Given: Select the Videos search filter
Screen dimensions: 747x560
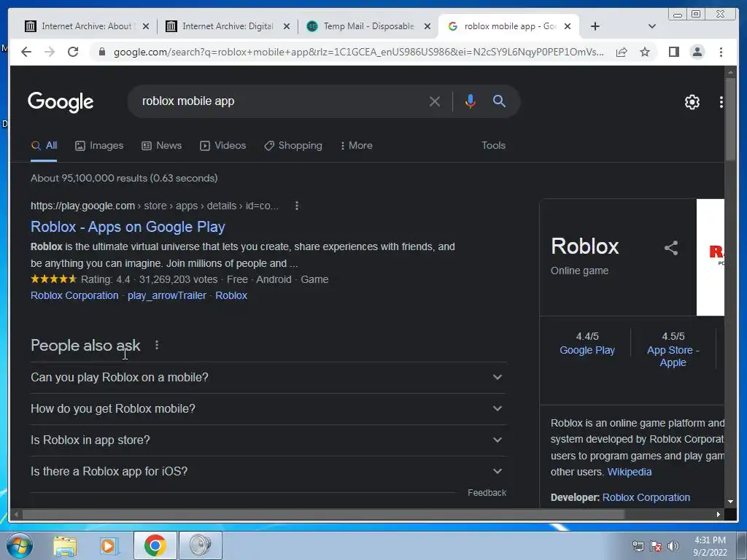Looking at the screenshot, I should coord(222,146).
